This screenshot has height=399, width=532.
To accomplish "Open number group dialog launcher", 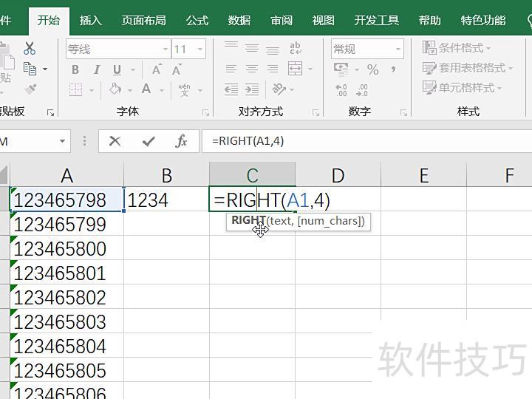I will click(x=403, y=112).
